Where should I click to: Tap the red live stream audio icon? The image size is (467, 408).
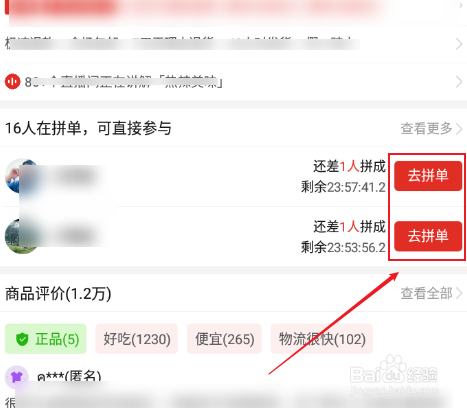[x=12, y=81]
